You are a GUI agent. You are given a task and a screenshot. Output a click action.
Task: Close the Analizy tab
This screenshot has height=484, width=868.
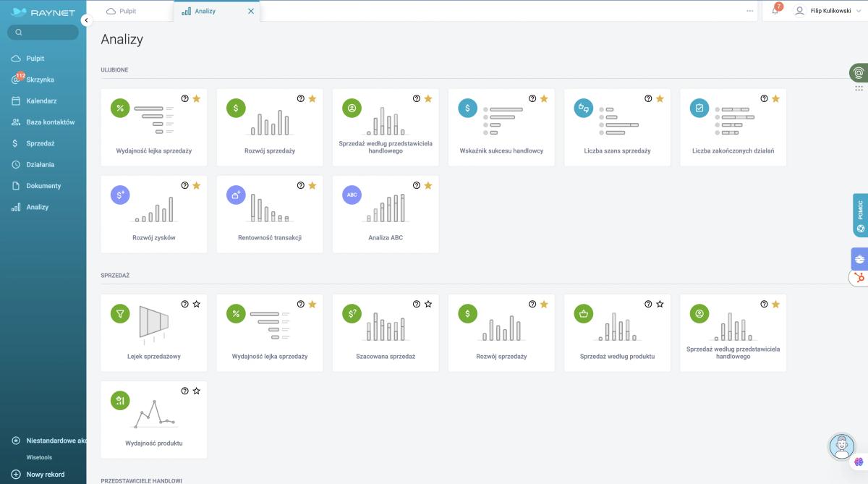(251, 11)
